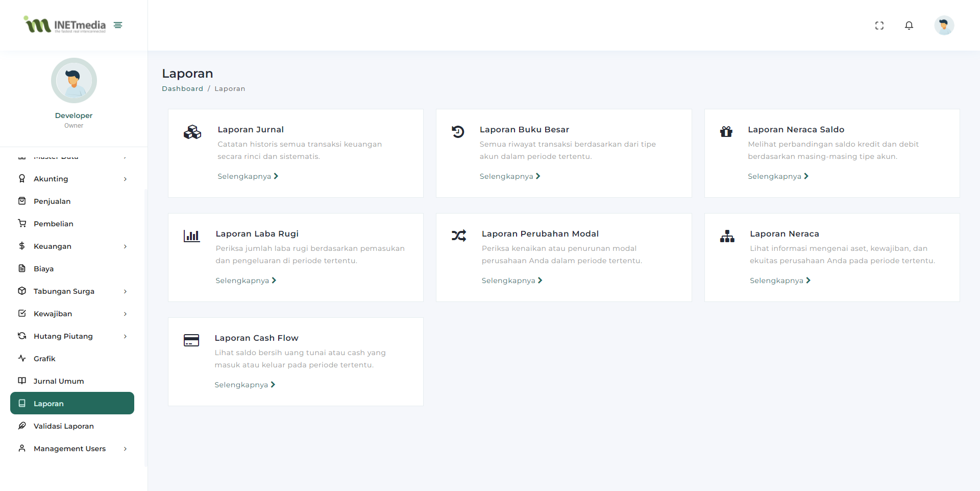
Task: Click the Laporan Neraca sitemap icon
Action: coord(727,236)
